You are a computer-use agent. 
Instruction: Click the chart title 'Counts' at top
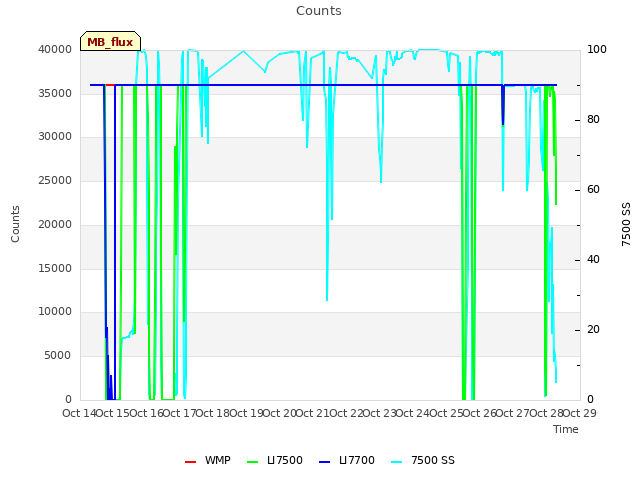coord(319,11)
